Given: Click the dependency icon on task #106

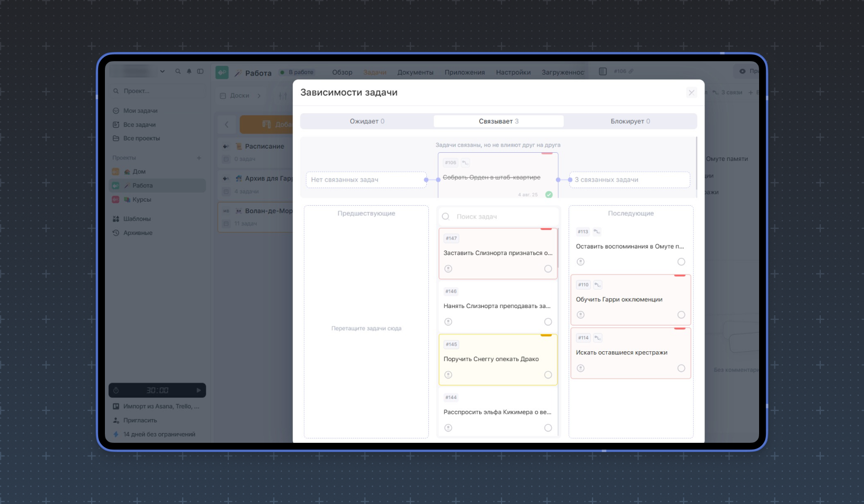Looking at the screenshot, I should click(x=465, y=163).
